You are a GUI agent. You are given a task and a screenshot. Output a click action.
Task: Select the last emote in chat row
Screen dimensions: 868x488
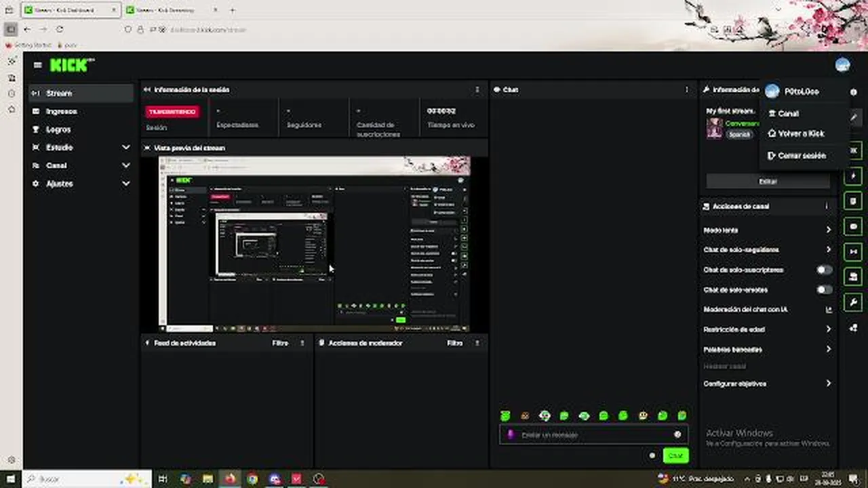tap(682, 415)
